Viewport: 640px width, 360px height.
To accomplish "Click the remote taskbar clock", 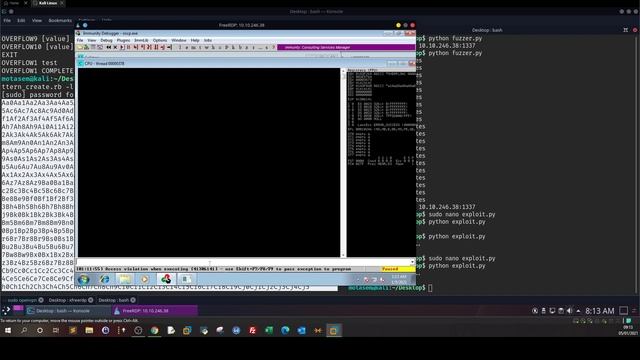I will [399, 280].
